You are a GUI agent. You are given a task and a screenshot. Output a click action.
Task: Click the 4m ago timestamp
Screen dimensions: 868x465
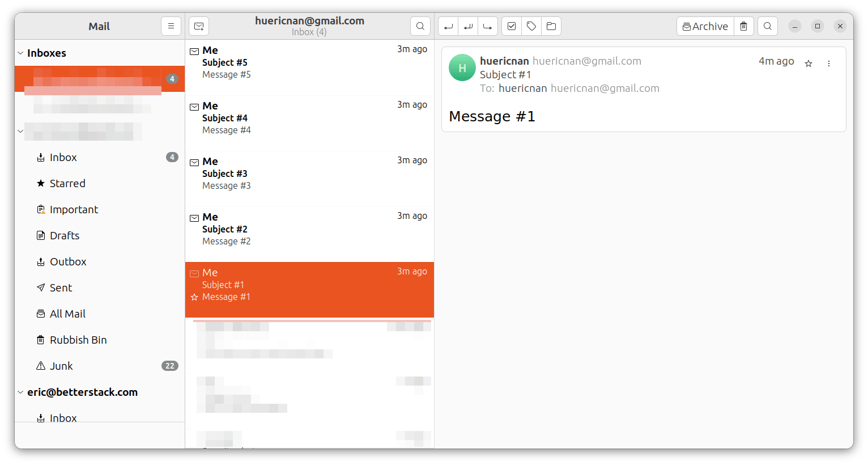pyautogui.click(x=776, y=61)
